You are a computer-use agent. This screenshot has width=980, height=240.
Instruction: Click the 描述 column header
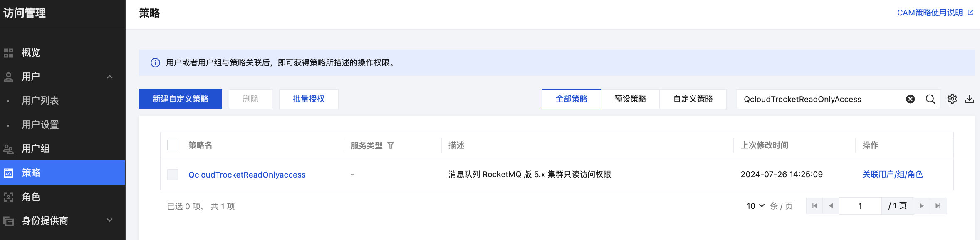[x=456, y=145]
